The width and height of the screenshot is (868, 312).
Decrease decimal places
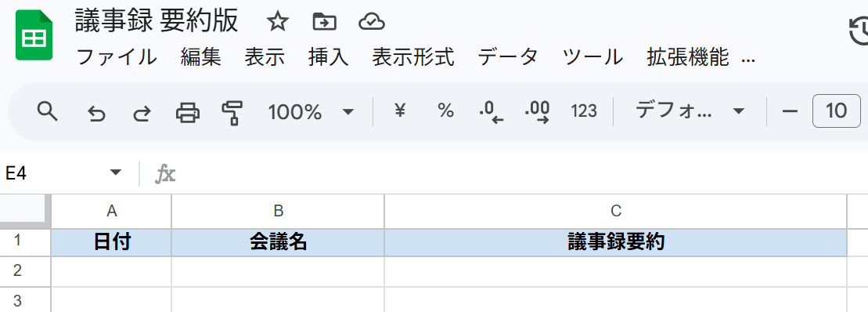point(492,112)
